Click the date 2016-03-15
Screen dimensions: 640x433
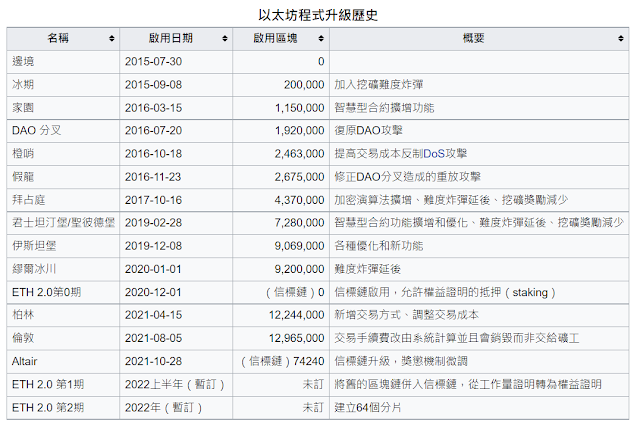click(x=153, y=108)
